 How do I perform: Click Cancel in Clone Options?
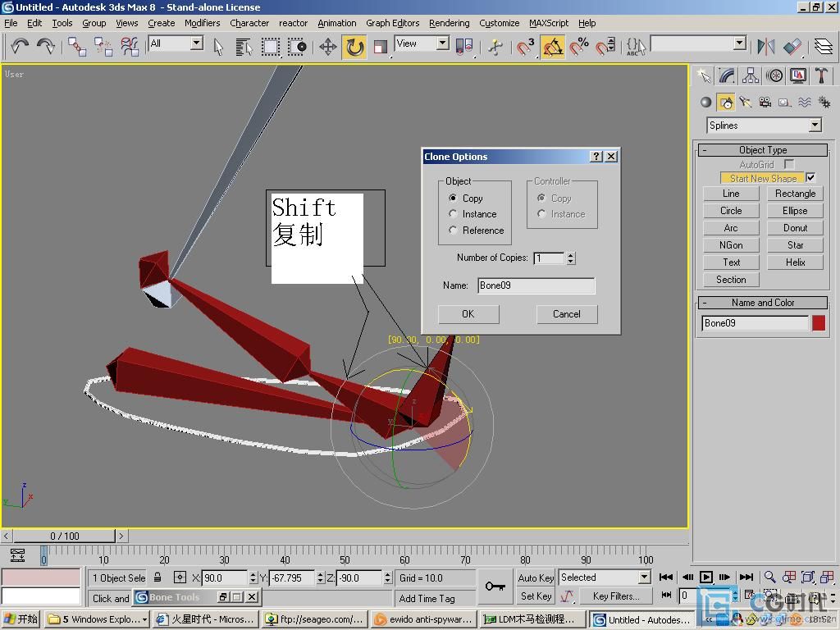coord(567,314)
